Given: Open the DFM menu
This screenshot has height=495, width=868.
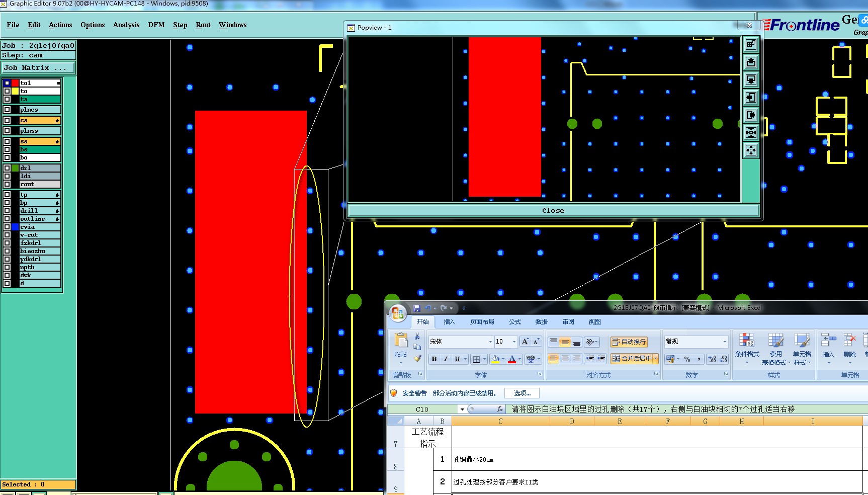Looking at the screenshot, I should click(156, 25).
